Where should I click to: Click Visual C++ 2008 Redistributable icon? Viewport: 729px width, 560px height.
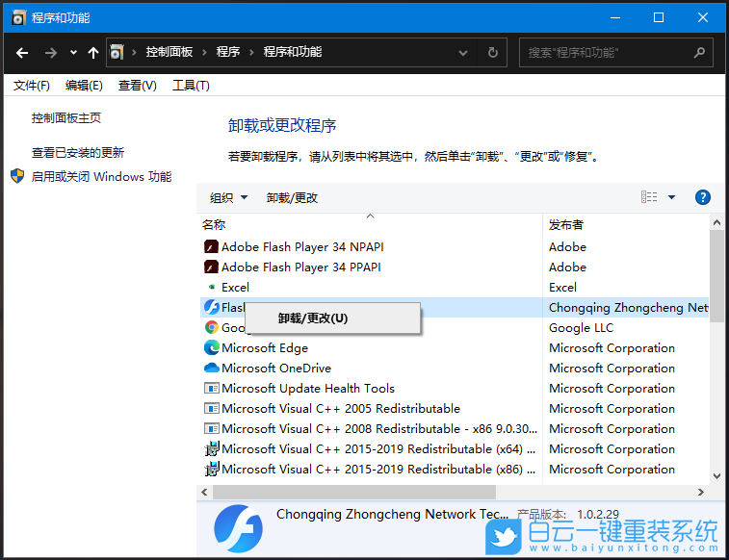[x=212, y=428]
